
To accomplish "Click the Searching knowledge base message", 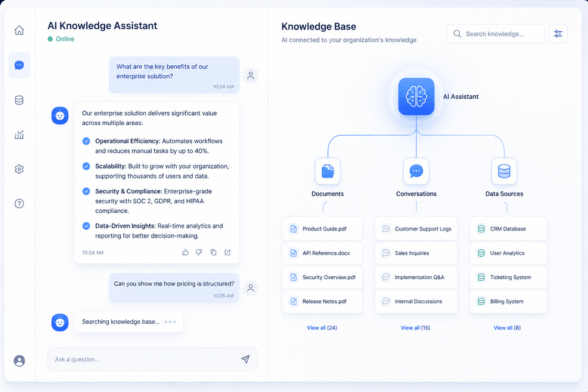I will click(129, 321).
